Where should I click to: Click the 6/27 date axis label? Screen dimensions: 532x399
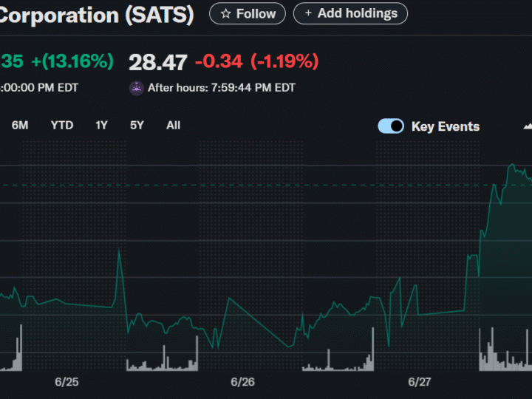[420, 382]
